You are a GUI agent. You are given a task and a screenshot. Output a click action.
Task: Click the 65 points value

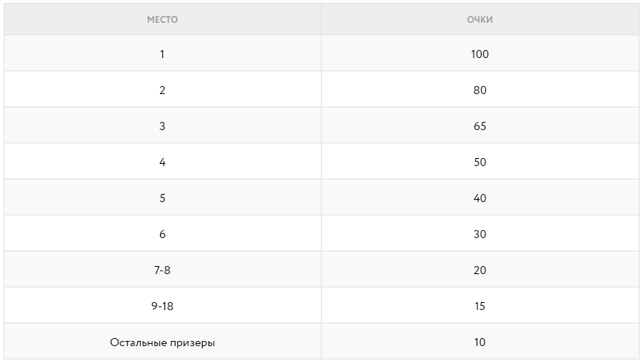[x=480, y=126]
